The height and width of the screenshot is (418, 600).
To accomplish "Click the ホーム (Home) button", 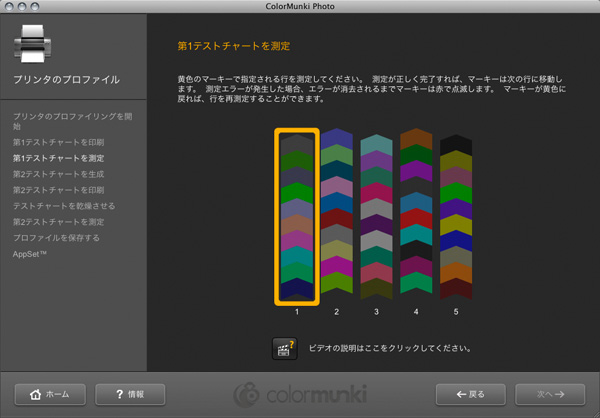I will 50,394.
